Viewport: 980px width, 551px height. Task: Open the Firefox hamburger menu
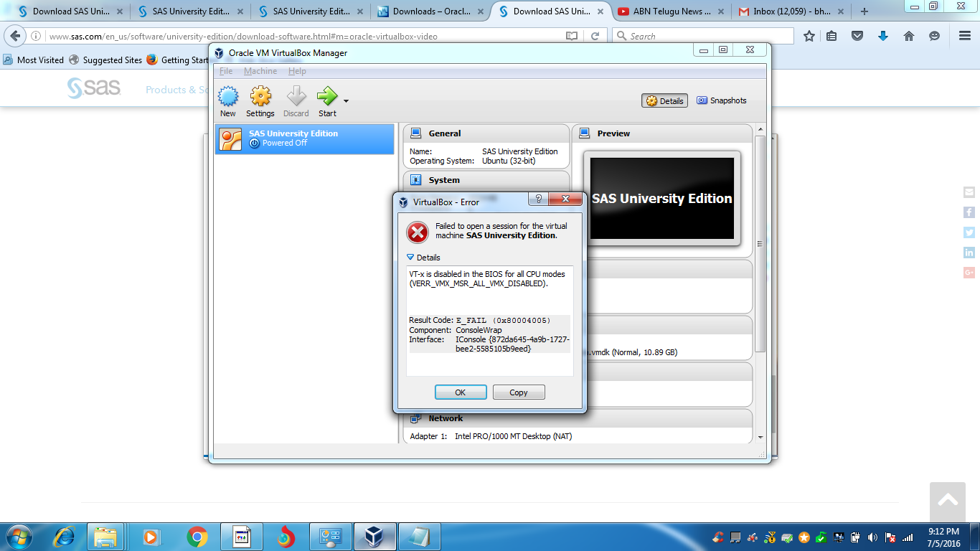pos(965,36)
